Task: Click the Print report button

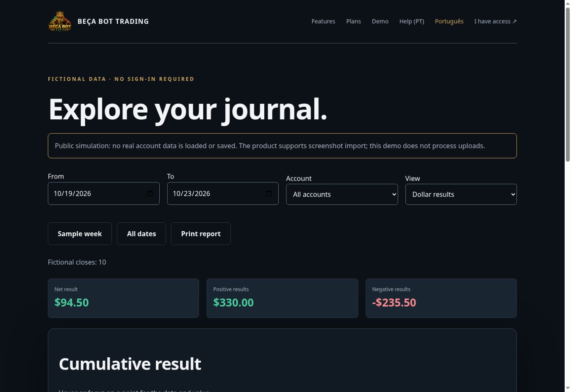Action: tap(201, 234)
